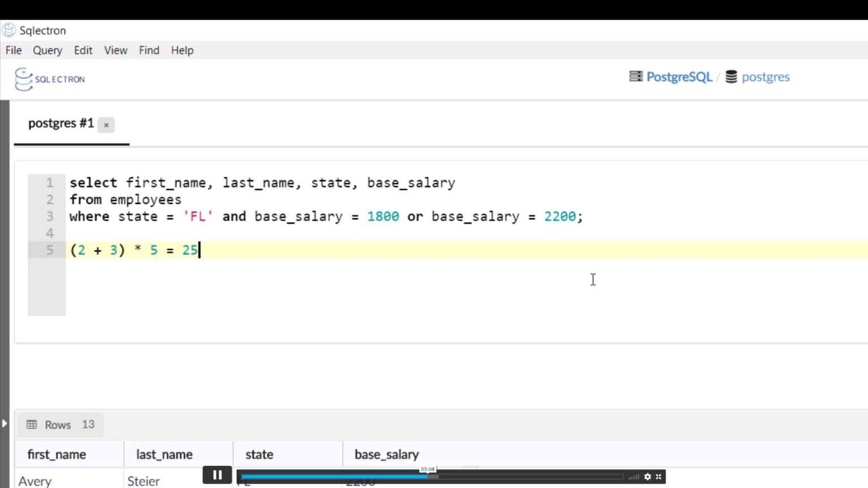Click line number 3 in editor gutter
Screen dimensions: 868x488
(x=50, y=216)
